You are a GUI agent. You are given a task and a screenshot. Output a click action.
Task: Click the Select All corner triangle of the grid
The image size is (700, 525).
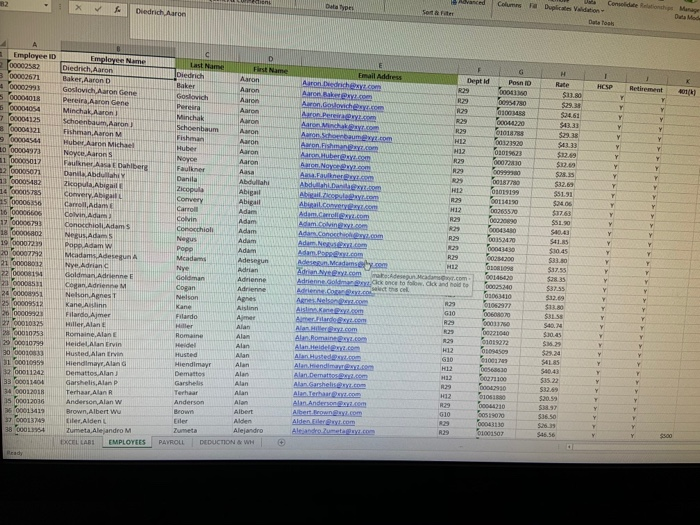click(4, 44)
